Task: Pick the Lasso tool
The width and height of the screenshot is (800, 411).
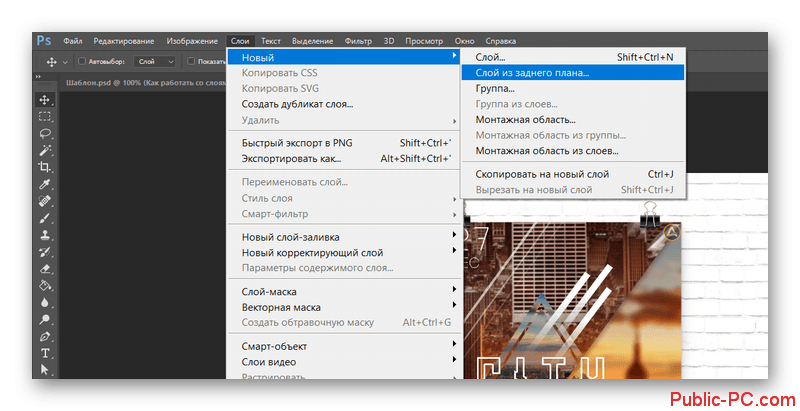Action: tap(45, 133)
